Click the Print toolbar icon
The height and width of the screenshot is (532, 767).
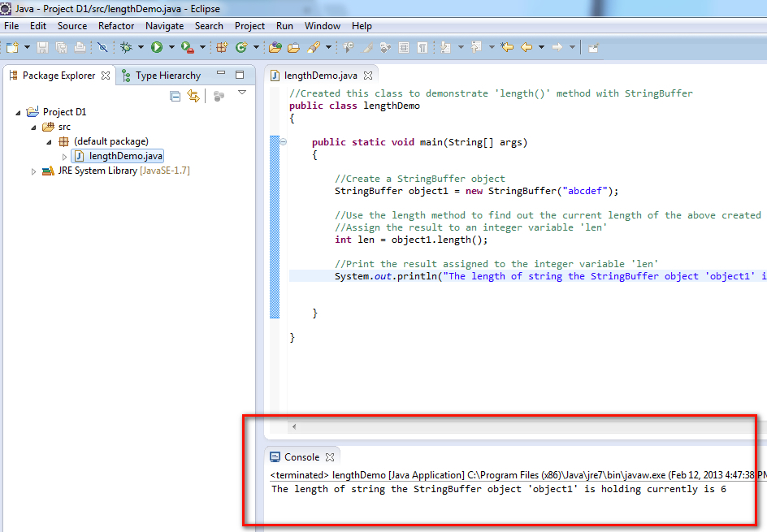80,47
